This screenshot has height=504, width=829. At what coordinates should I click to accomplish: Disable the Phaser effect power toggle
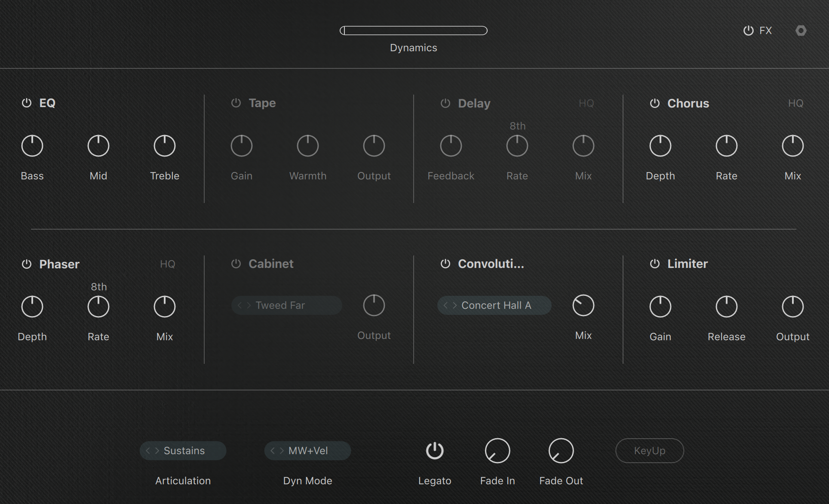point(27,264)
